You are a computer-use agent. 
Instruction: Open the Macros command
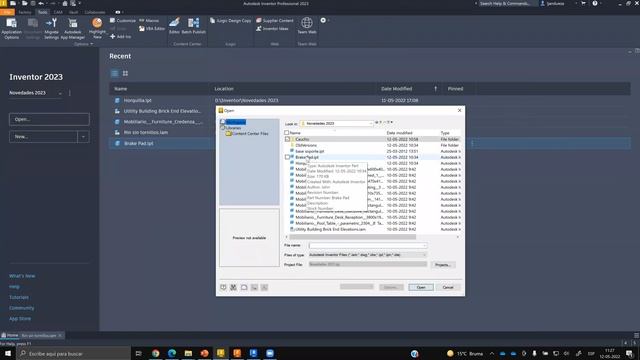pyautogui.click(x=149, y=20)
